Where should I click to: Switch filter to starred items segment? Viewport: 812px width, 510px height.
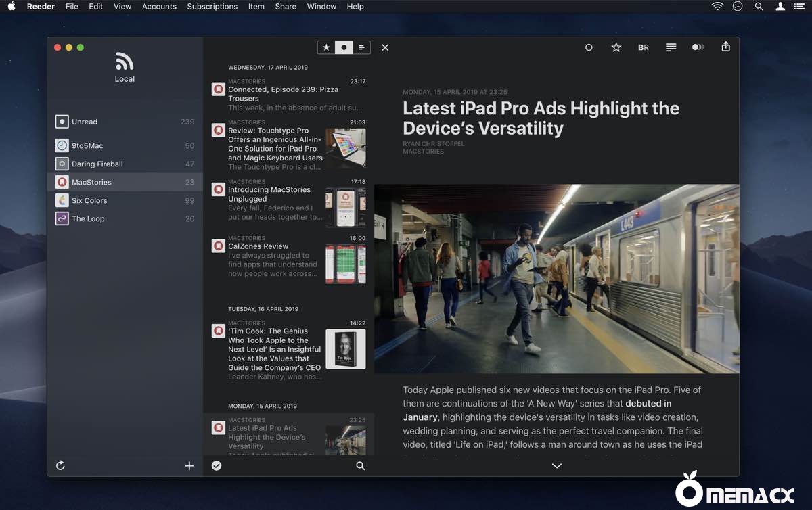coord(325,47)
